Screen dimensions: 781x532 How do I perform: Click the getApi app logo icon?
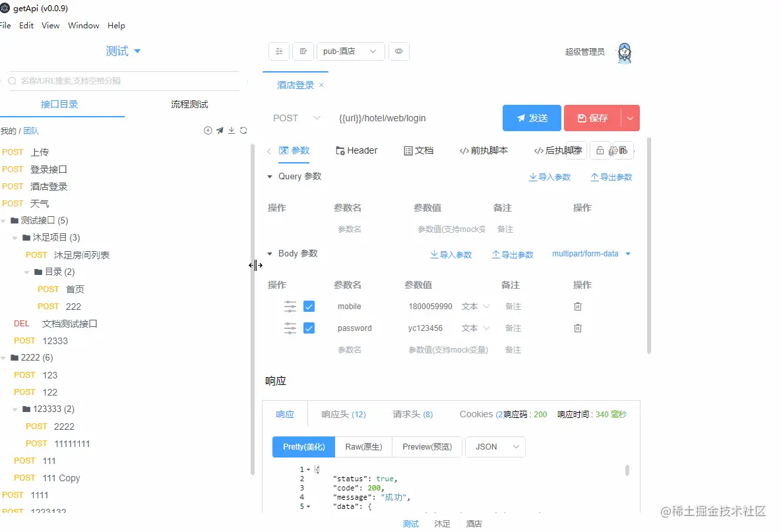click(x=5, y=8)
